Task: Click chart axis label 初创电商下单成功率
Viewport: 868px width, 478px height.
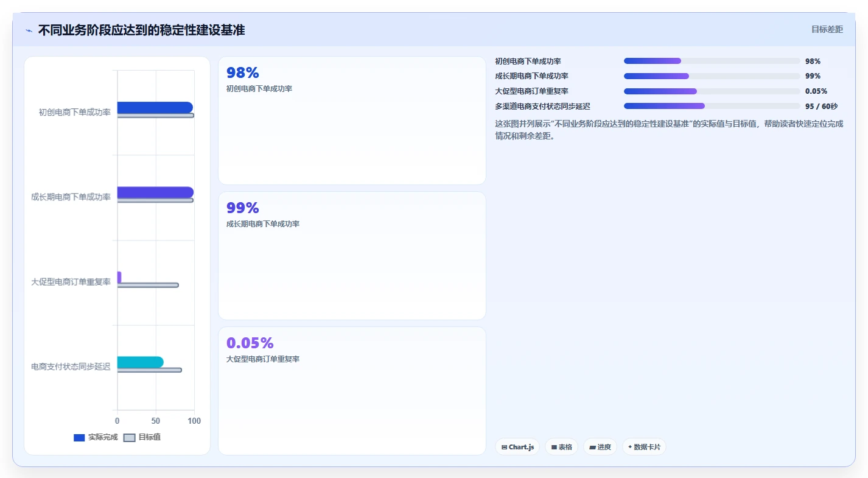Action: coord(74,112)
